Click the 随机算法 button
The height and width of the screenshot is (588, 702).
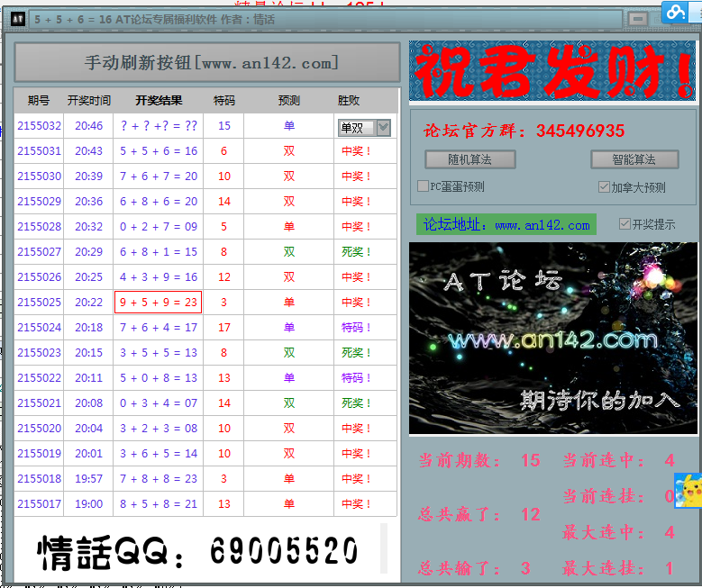[470, 159]
